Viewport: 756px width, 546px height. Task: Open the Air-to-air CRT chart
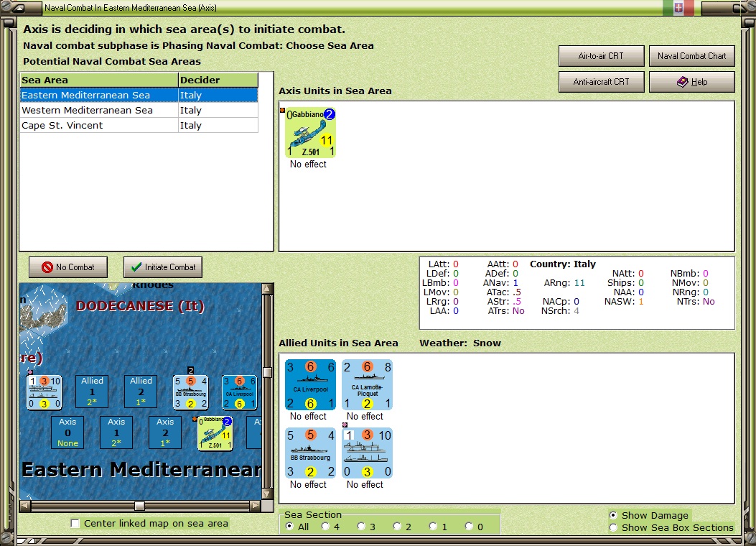[x=601, y=56]
